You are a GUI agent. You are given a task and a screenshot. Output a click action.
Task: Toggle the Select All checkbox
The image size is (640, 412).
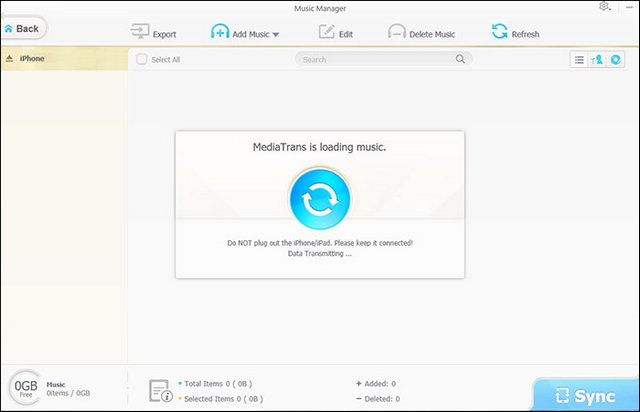pos(141,60)
